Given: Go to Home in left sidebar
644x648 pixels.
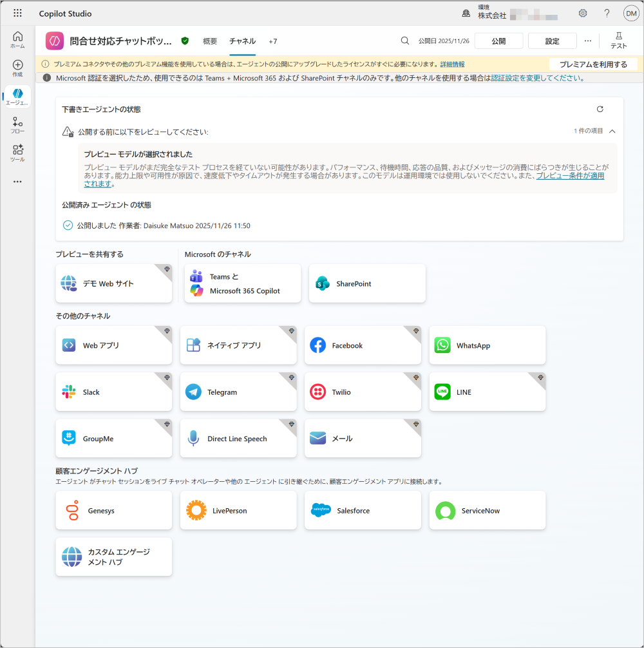Looking at the screenshot, I should tap(17, 40).
